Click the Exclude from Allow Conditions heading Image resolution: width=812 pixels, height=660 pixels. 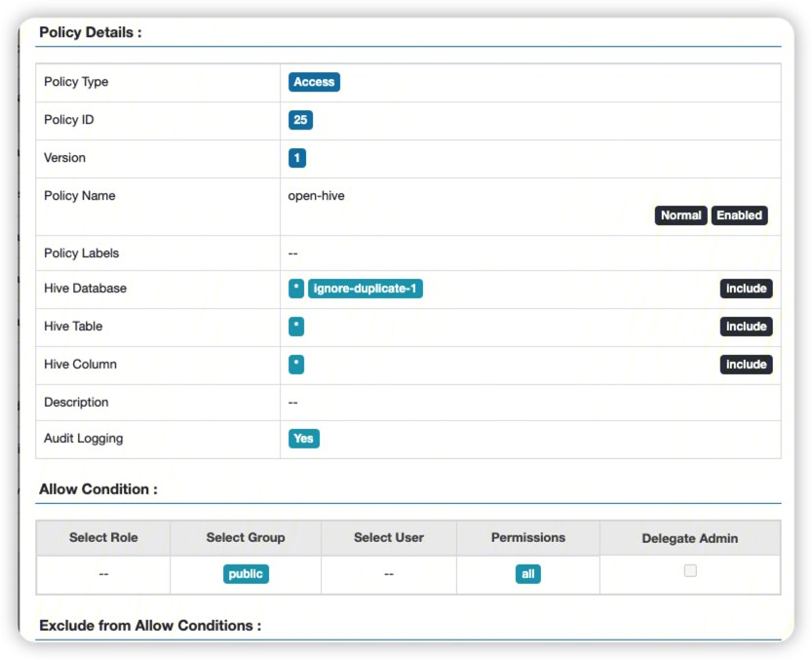point(150,626)
